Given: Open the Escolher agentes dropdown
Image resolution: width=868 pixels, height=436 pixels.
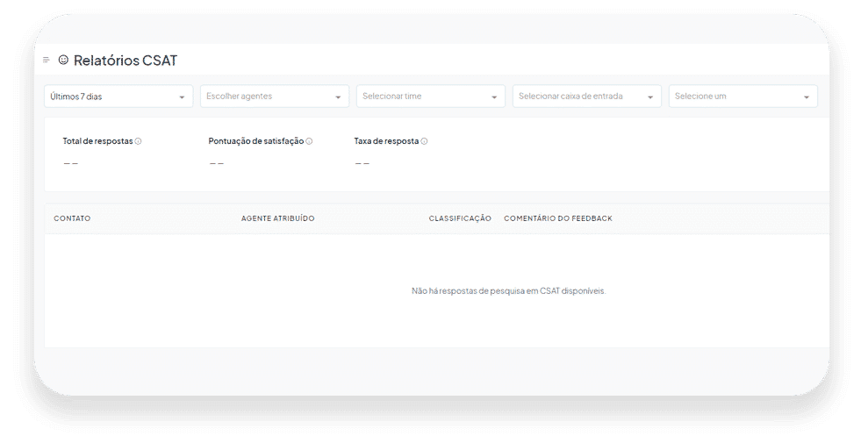Looking at the screenshot, I should [x=275, y=96].
